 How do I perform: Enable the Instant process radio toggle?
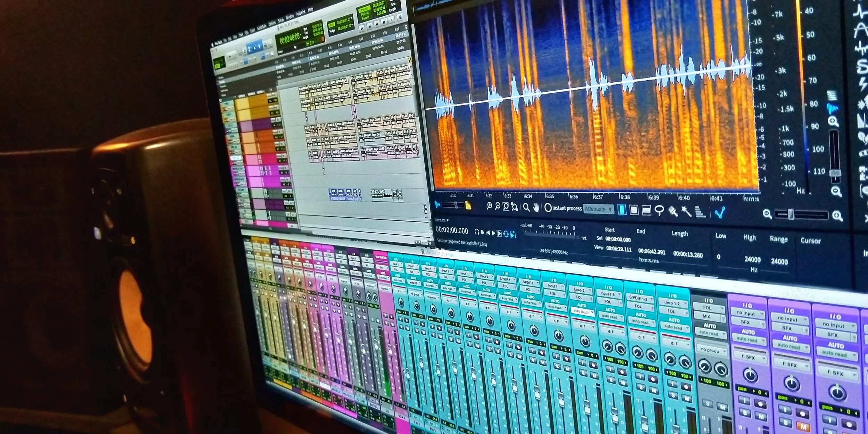pos(548,208)
